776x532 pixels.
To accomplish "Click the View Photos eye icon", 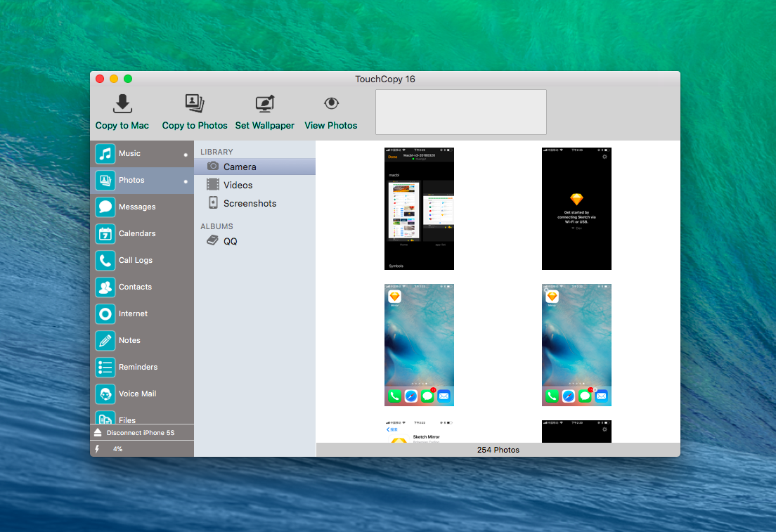I will [331, 103].
